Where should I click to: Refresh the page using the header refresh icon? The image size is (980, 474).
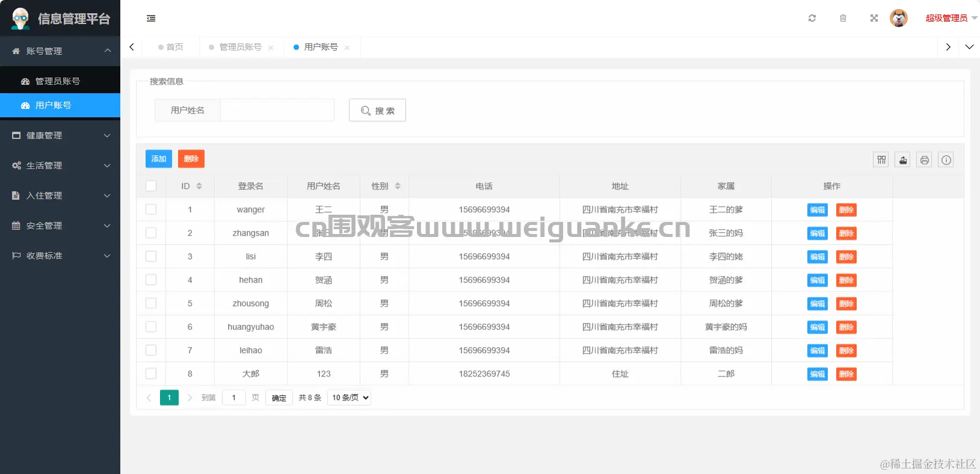tap(812, 18)
